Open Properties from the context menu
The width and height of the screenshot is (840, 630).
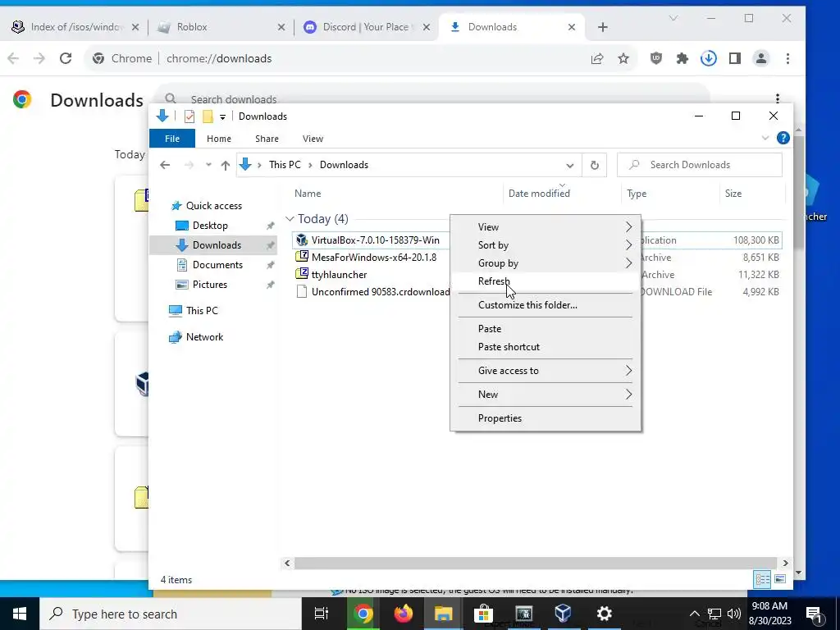(x=546, y=418)
